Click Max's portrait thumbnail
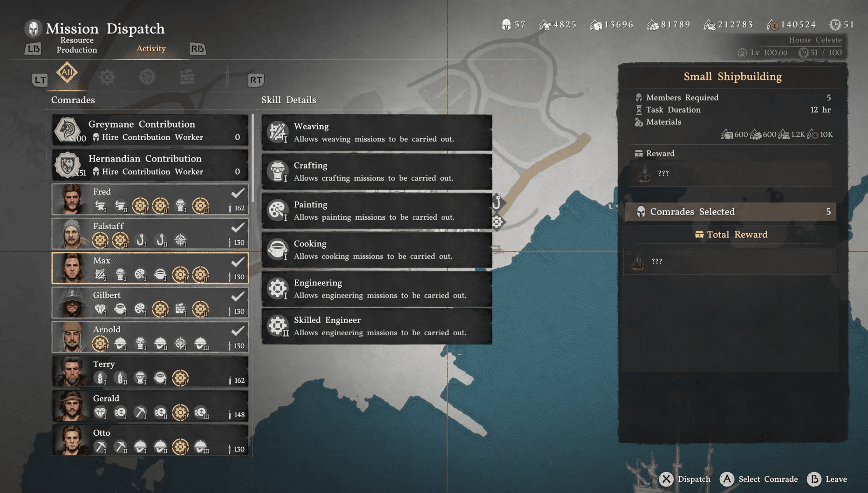The image size is (868, 493). pos(71,269)
